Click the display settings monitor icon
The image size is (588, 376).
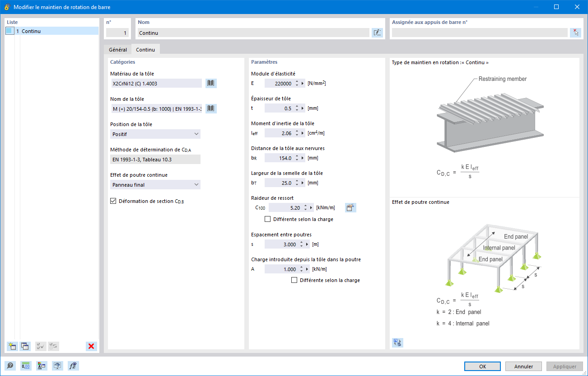click(57, 366)
